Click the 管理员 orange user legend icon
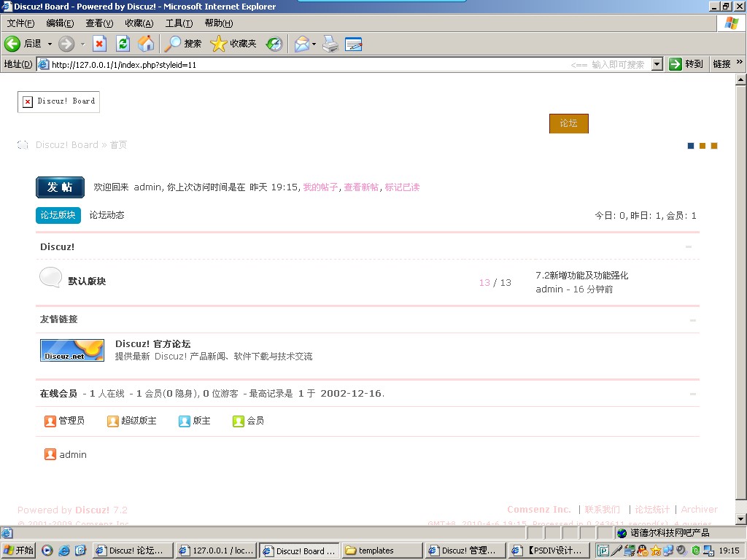Screen dimensions: 747x560 coord(50,421)
